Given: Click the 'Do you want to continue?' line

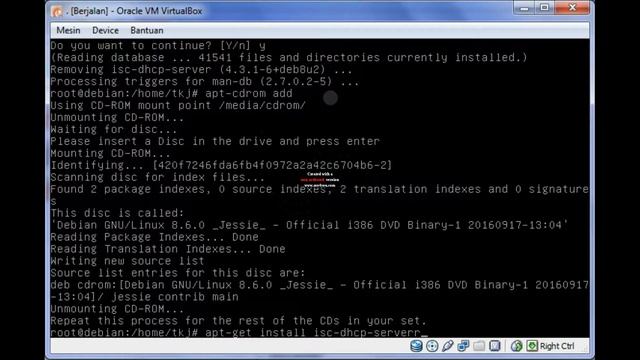Looking at the screenshot, I should point(158,46).
